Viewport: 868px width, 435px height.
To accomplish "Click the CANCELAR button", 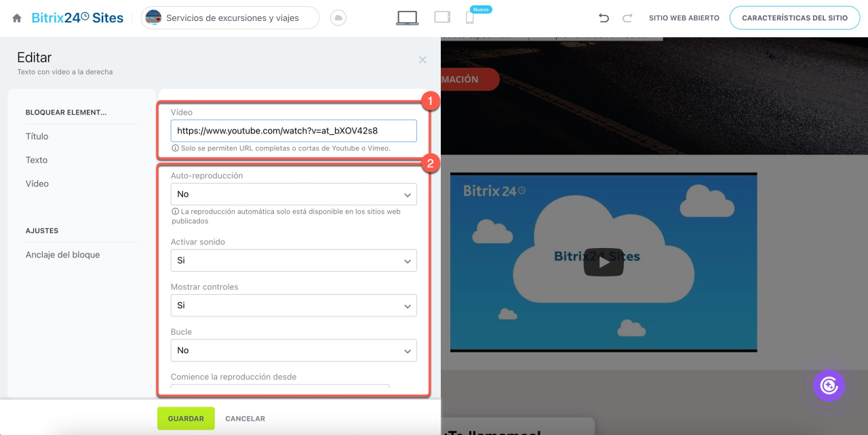I will (245, 419).
